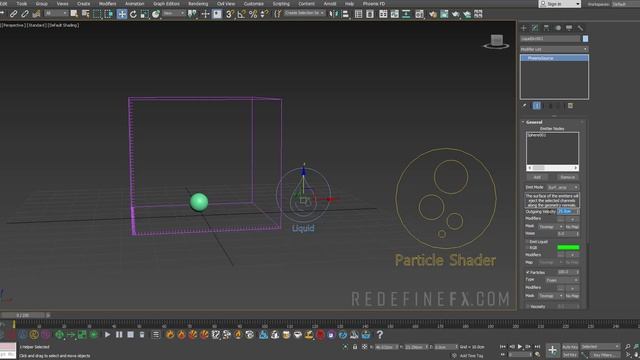
Task: Click the Remove emitter node button
Action: 567,177
